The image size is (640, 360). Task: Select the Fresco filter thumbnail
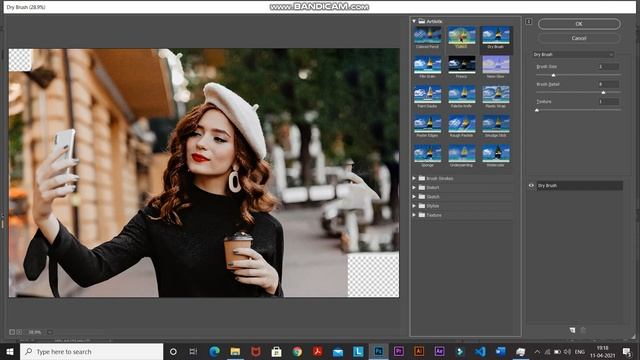tap(462, 65)
